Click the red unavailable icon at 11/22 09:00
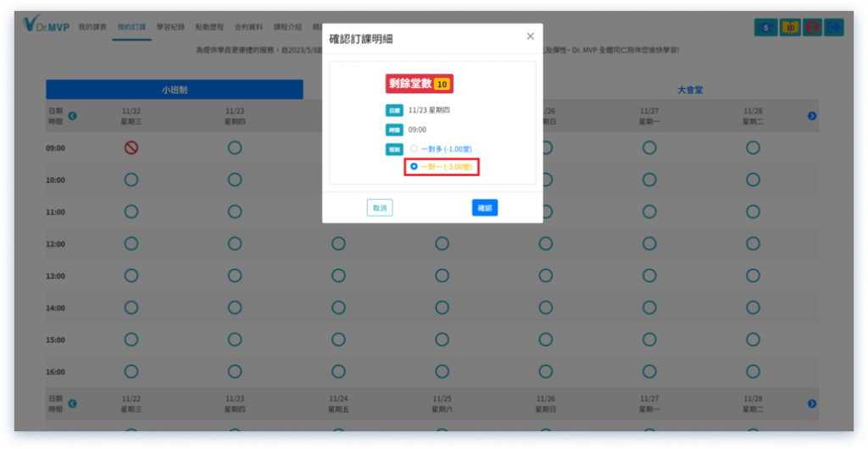Image resolution: width=868 pixels, height=449 pixels. click(x=131, y=147)
